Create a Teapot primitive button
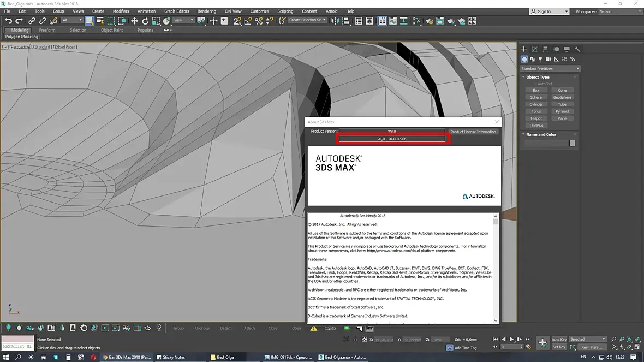This screenshot has height=362, width=644. pyautogui.click(x=536, y=118)
